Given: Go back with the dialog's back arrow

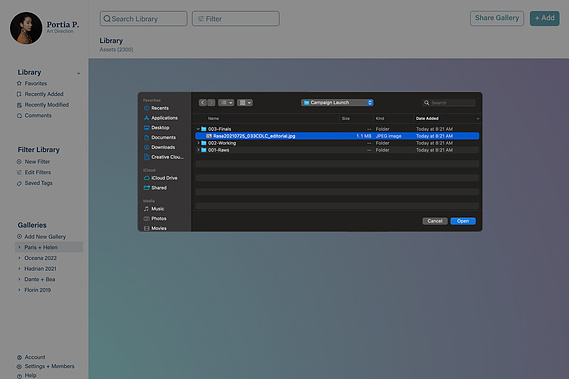Looking at the screenshot, I should point(202,103).
